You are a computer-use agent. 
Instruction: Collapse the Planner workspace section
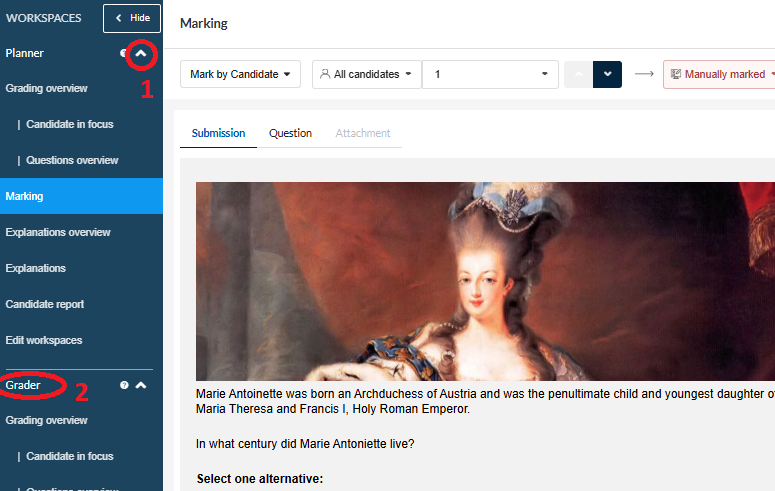(141, 53)
